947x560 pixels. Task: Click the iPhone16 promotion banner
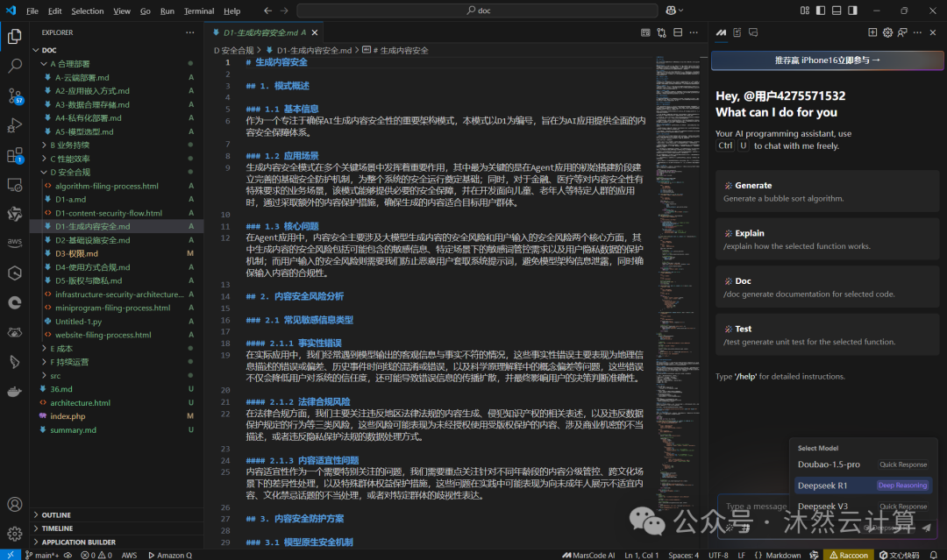(x=828, y=60)
